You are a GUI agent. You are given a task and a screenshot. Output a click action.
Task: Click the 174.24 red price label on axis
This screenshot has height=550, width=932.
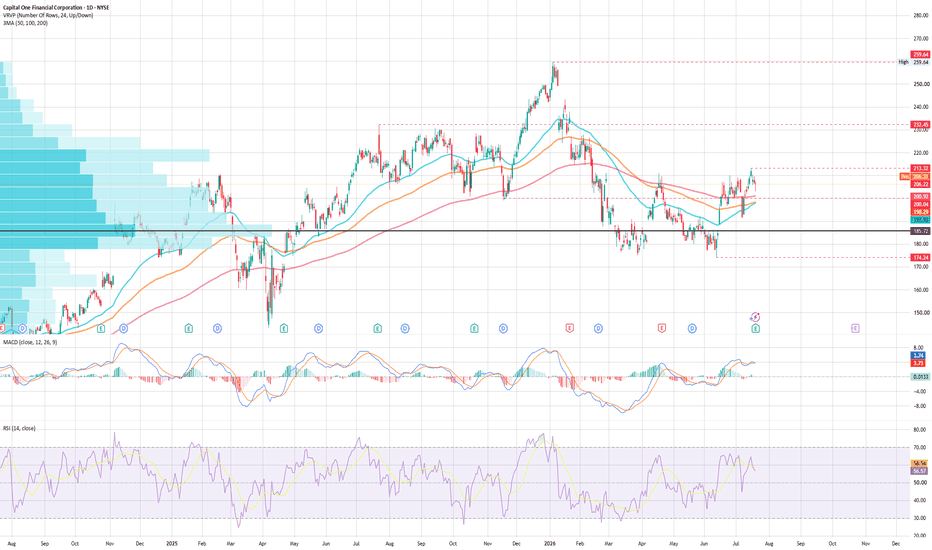(x=920, y=257)
